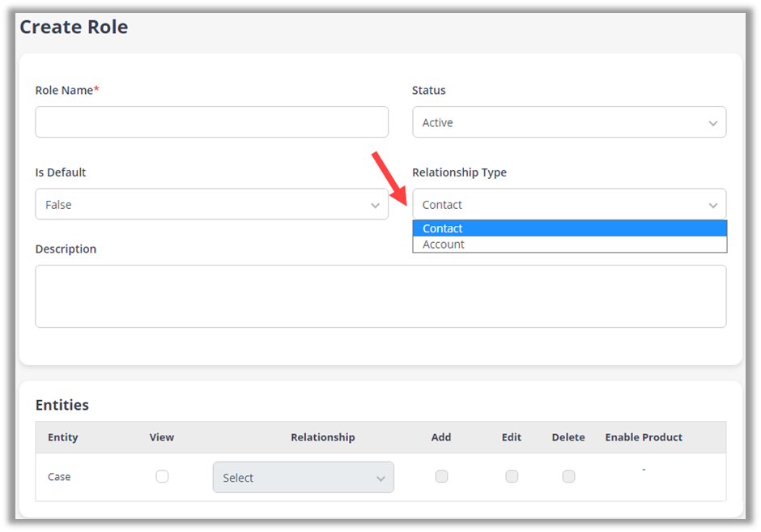Click the Enable Product column header
761x532 pixels.
click(644, 437)
